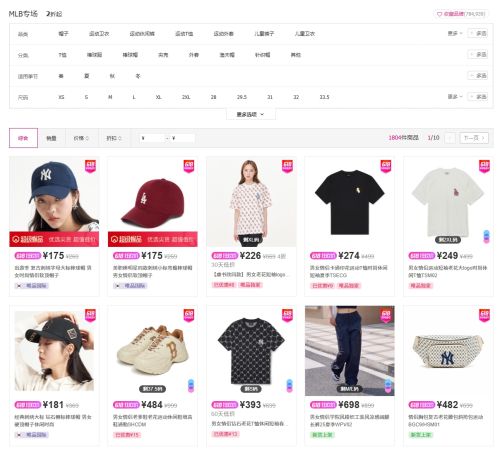Viewport: 500px width, 452px height.
Task: Go to the next page button
Action: pos(474,138)
